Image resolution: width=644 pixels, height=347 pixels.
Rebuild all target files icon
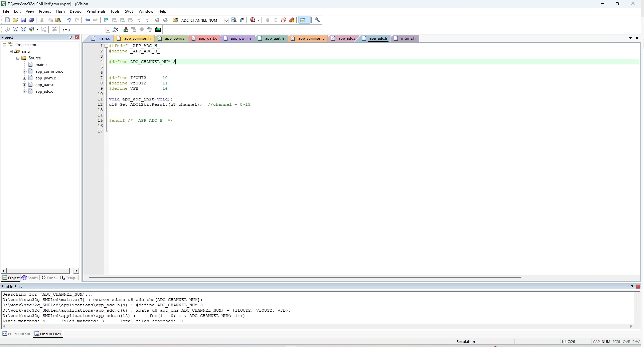23,29
